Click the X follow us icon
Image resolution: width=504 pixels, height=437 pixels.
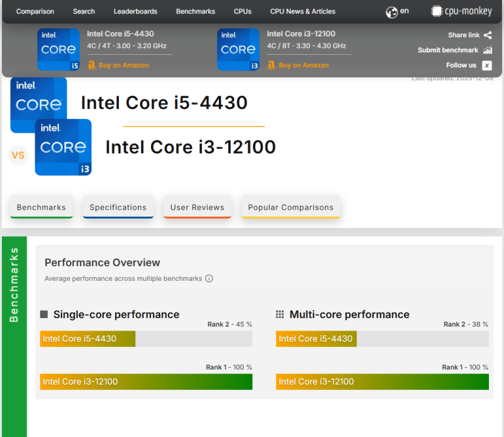(x=487, y=65)
